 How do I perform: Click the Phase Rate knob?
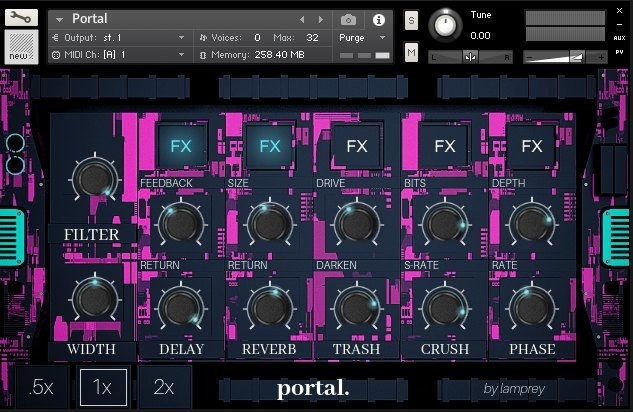532,308
